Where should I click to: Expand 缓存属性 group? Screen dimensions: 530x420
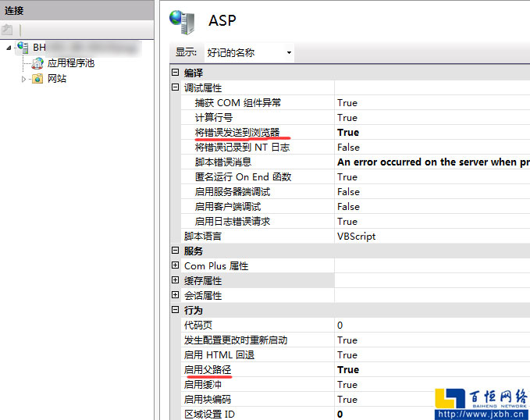pos(175,280)
